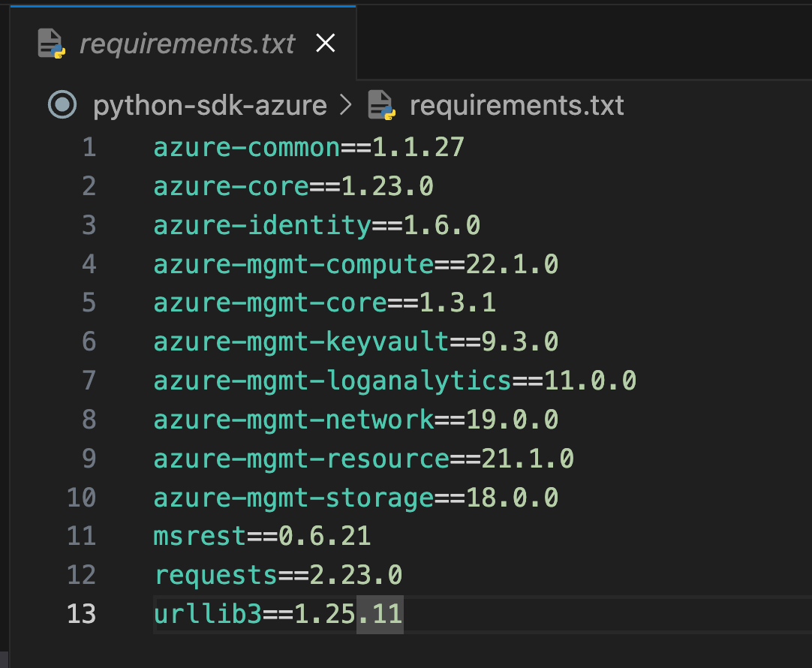Image resolution: width=812 pixels, height=668 pixels.
Task: Click the azure-core version 1.23.0
Action: click(387, 186)
